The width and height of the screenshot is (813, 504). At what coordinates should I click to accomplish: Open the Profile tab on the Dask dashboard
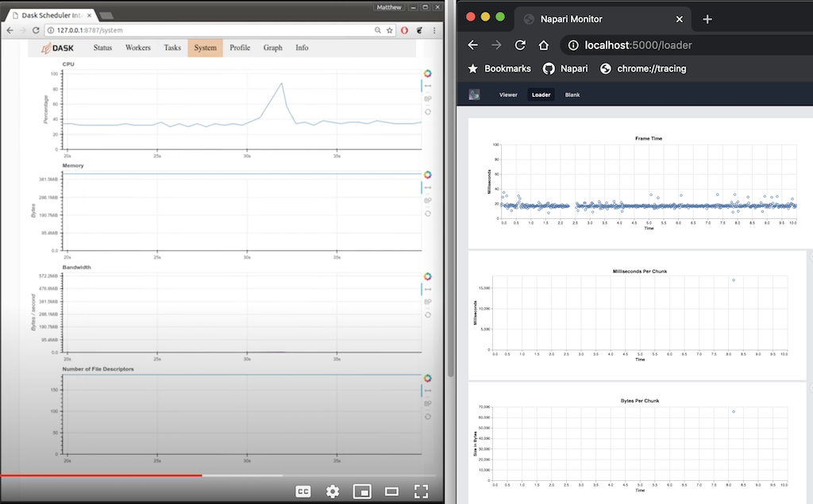coord(240,48)
